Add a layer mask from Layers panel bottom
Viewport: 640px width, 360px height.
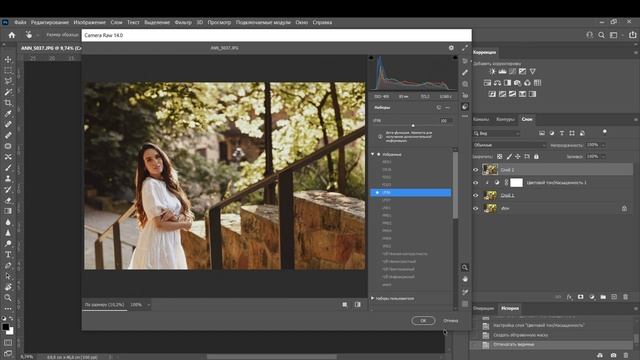pos(580,297)
